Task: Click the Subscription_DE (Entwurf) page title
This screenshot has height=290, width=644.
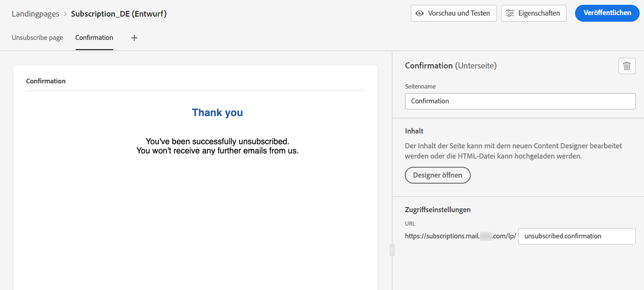Action: (x=118, y=14)
